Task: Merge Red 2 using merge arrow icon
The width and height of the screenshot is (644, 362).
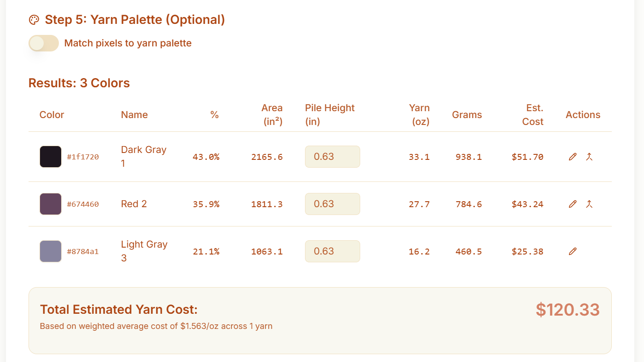Action: (x=589, y=204)
